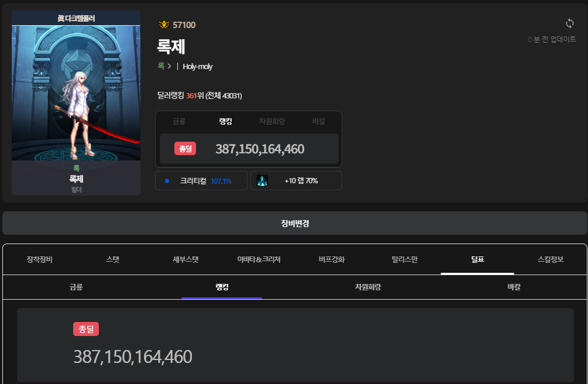Select 바칼 in the lower damage sub-tabs

[x=514, y=287]
